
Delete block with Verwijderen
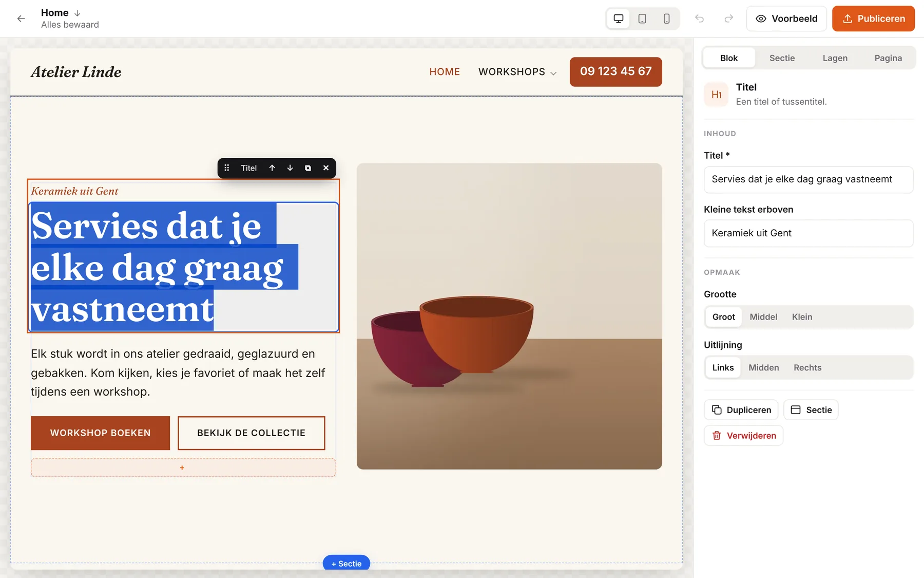(744, 436)
